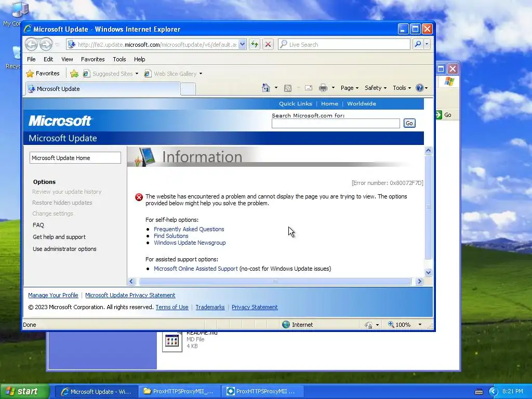Open FAQ from the Options sidebar

38,225
